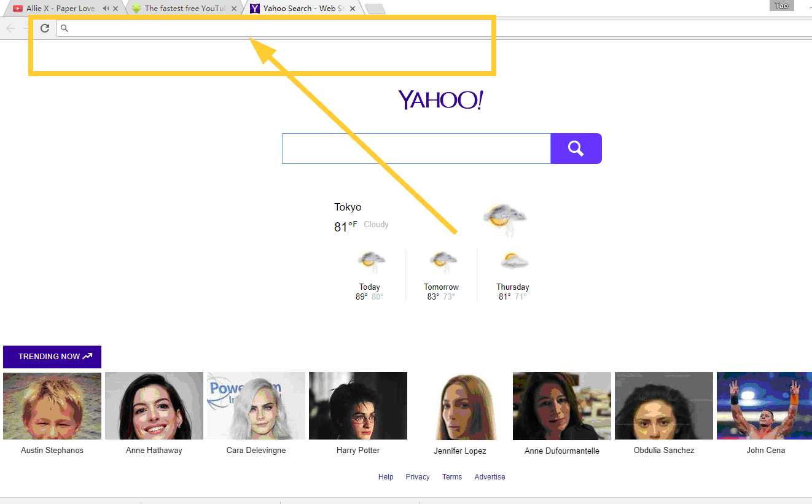This screenshot has height=504, width=812.
Task: Click the browser back arrow
Action: point(10,28)
